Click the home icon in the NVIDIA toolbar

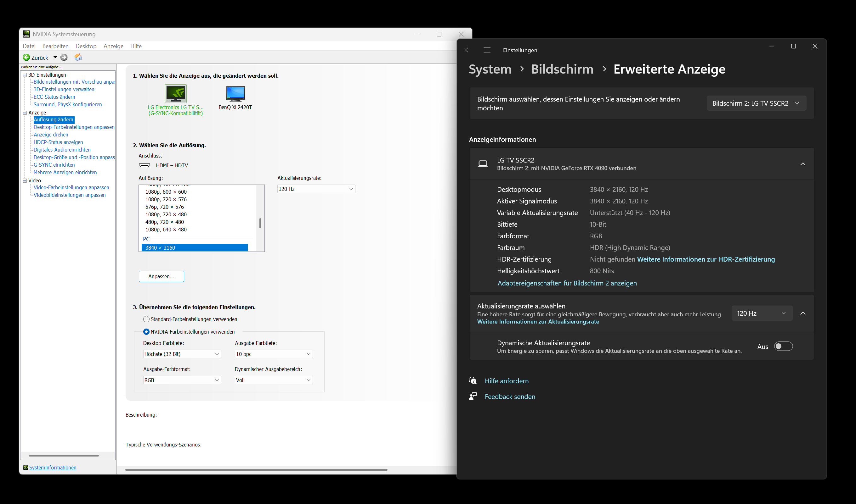pyautogui.click(x=78, y=58)
